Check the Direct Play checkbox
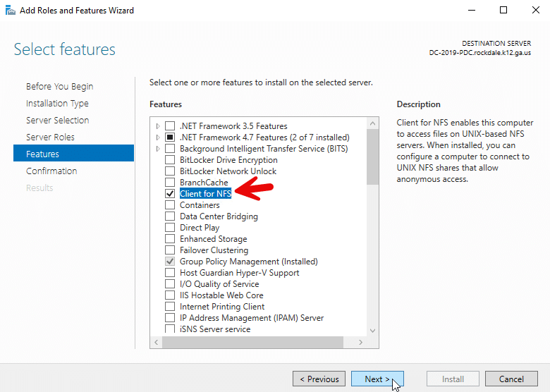The width and height of the screenshot is (550, 392). (x=170, y=228)
